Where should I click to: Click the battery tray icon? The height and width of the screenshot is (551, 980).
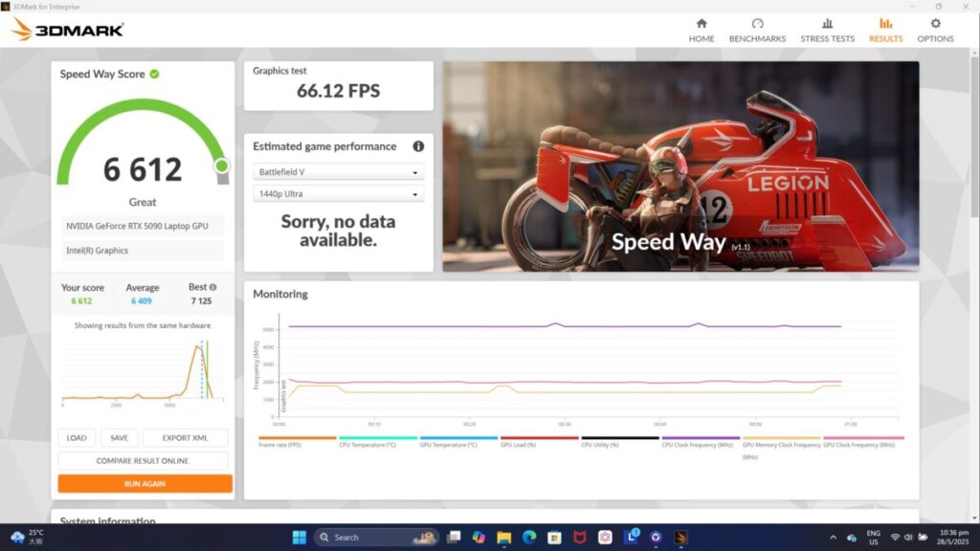[x=924, y=538]
